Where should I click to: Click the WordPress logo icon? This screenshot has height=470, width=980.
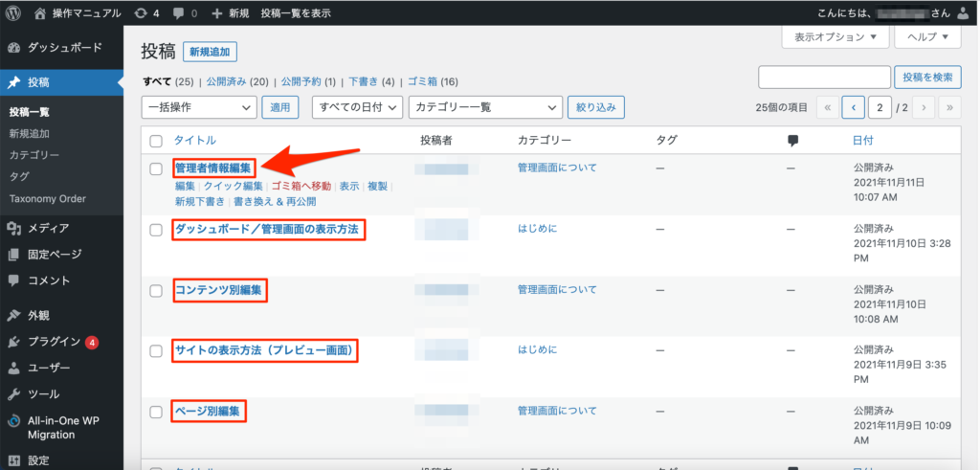point(14,13)
